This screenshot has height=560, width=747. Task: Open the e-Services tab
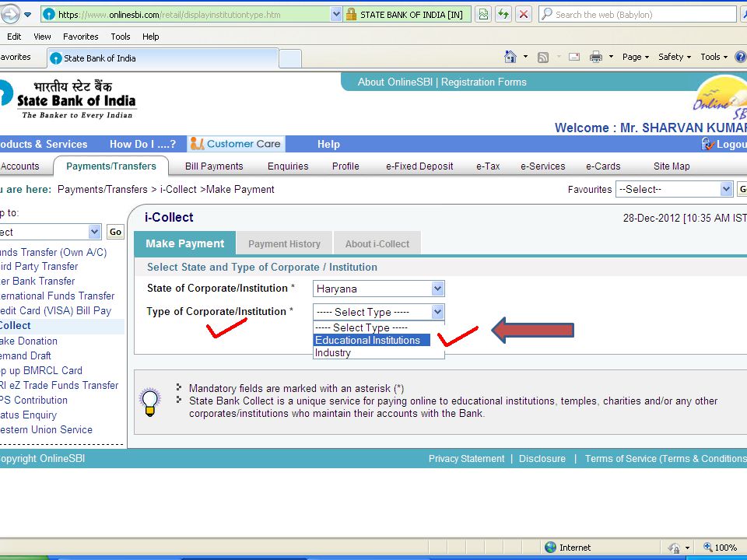pyautogui.click(x=542, y=166)
